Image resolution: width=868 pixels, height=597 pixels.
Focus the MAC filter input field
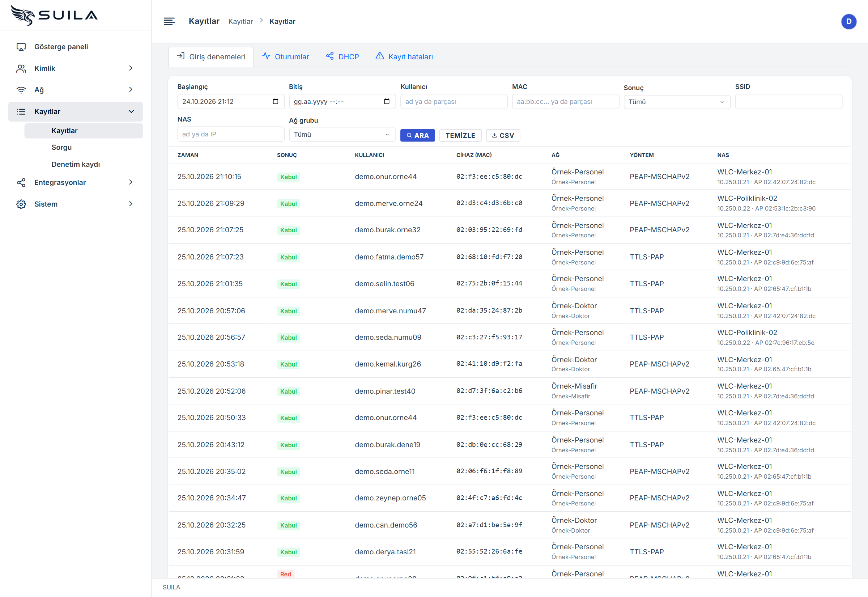[565, 101]
